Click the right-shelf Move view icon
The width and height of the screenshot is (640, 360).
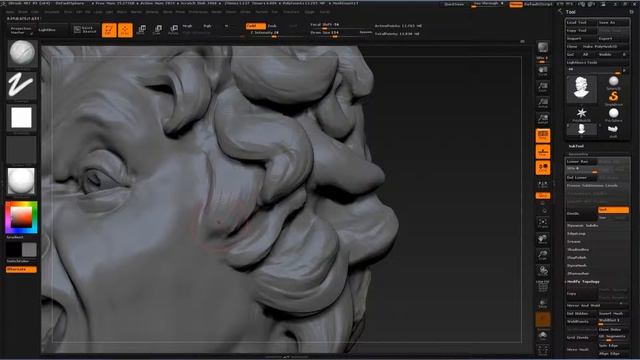click(x=542, y=239)
